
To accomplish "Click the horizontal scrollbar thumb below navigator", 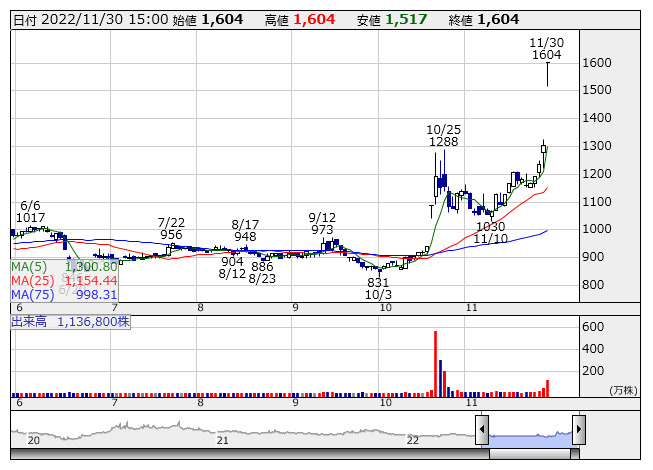I will click(x=530, y=454).
